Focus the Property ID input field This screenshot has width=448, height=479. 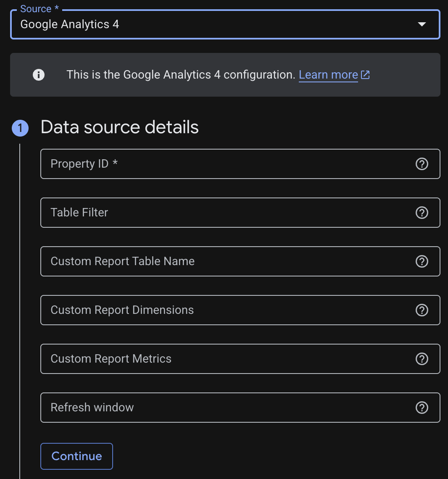click(227, 164)
